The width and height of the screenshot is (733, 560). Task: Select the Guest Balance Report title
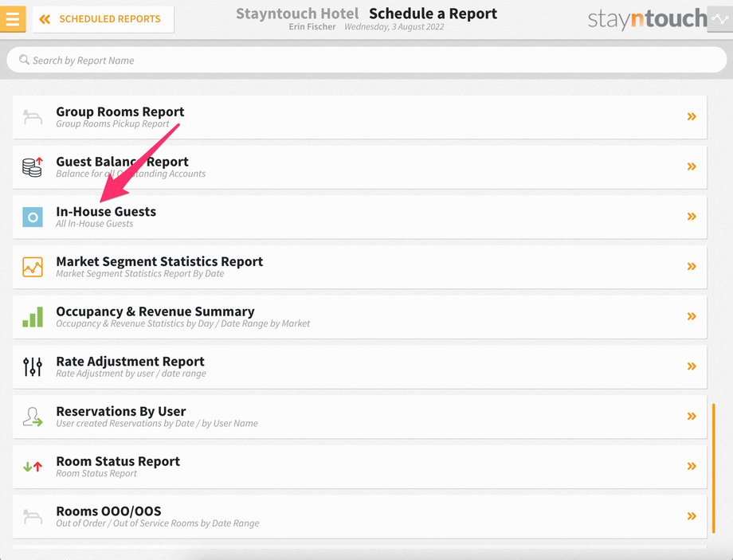122,162
